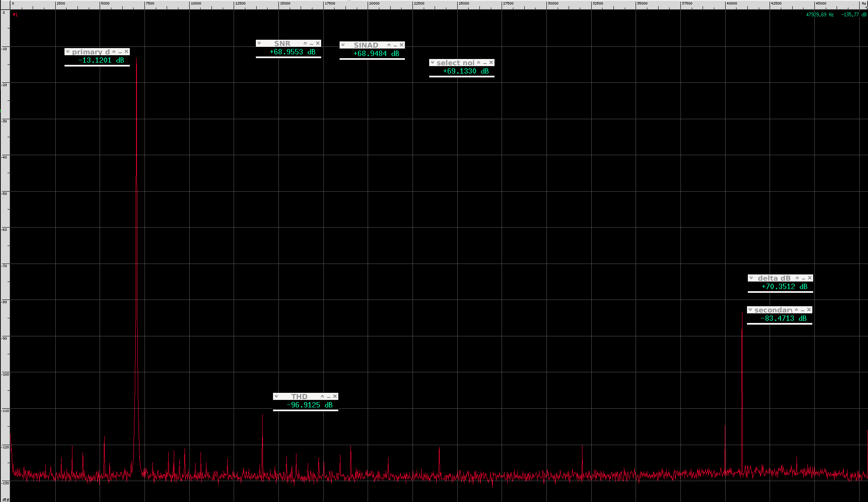This screenshot has width=868, height=502.
Task: Click the 20000 mark on frequency ruler
Action: point(374,3)
